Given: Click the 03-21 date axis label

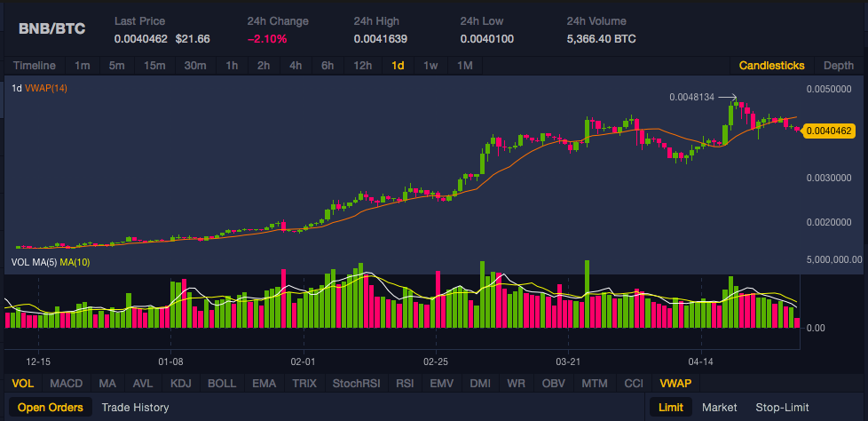Looking at the screenshot, I should coord(568,361).
